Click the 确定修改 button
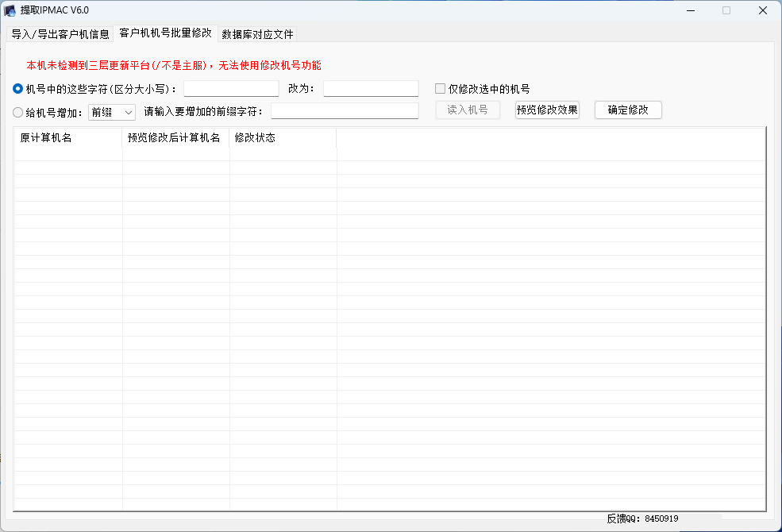The width and height of the screenshot is (782, 532). (x=628, y=110)
